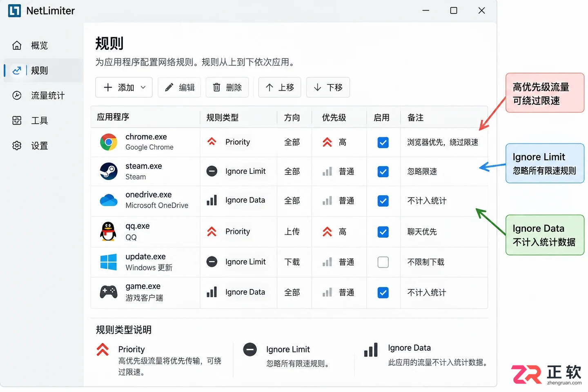Screen dimensions: 588x392
Task: Toggle the game.exe enabled checkbox
Action: [x=383, y=293]
